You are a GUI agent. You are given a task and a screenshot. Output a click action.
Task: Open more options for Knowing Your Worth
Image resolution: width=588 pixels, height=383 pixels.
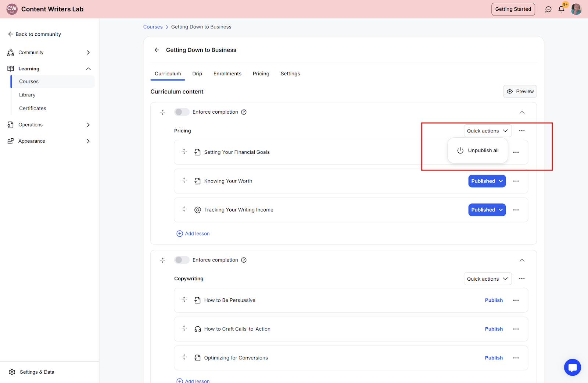(516, 181)
